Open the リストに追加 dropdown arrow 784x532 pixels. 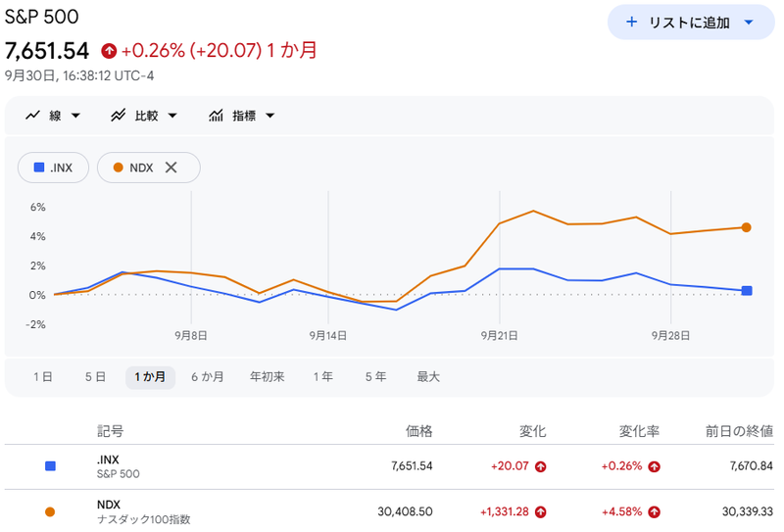[749, 22]
